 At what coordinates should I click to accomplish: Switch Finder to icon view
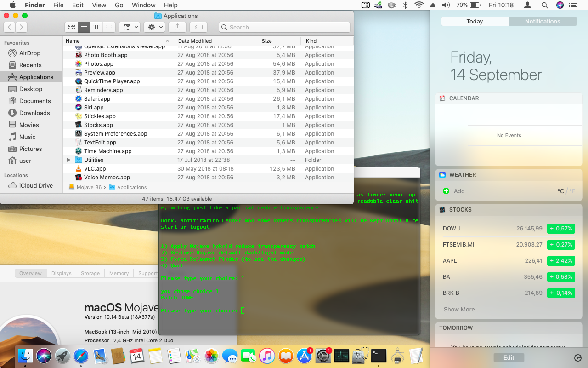click(x=71, y=27)
